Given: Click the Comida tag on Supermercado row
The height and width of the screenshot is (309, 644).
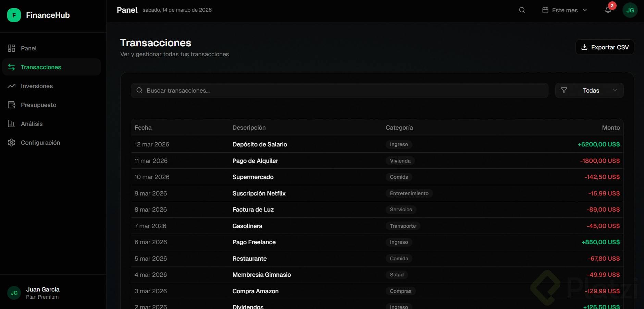Looking at the screenshot, I should point(399,177).
